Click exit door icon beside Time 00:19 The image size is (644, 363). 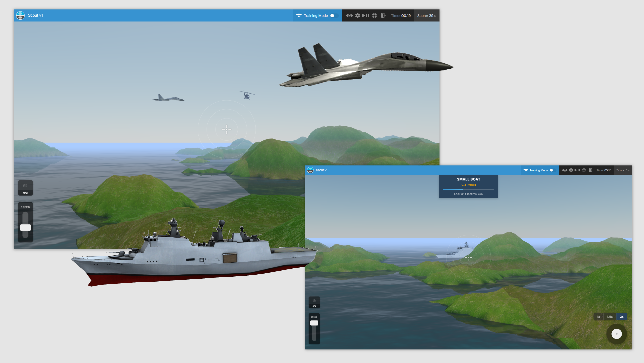pyautogui.click(x=383, y=16)
